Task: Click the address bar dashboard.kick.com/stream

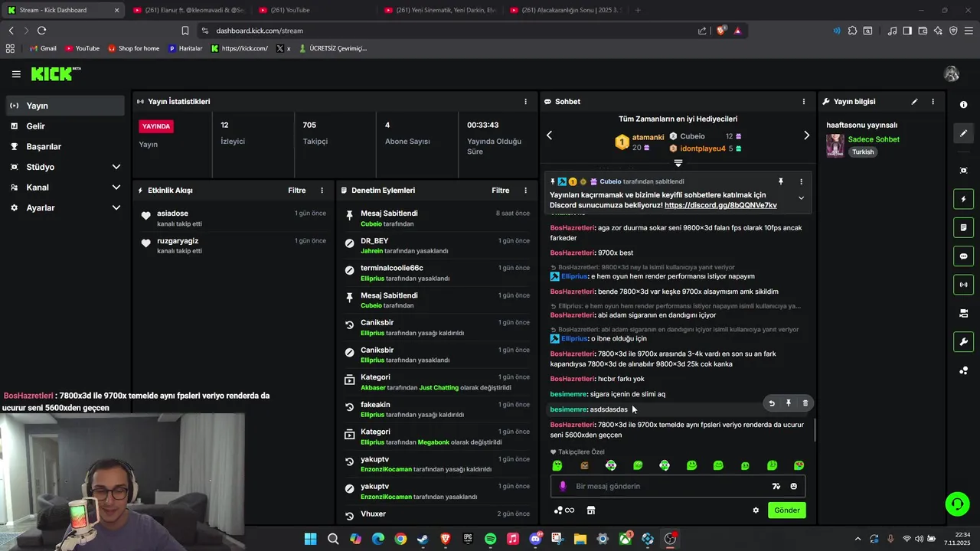Action: pos(260,31)
